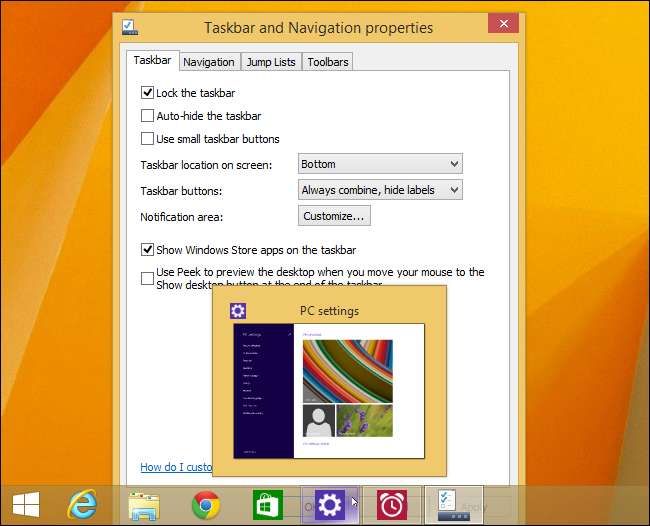Open the Windows Start button

coord(26,505)
